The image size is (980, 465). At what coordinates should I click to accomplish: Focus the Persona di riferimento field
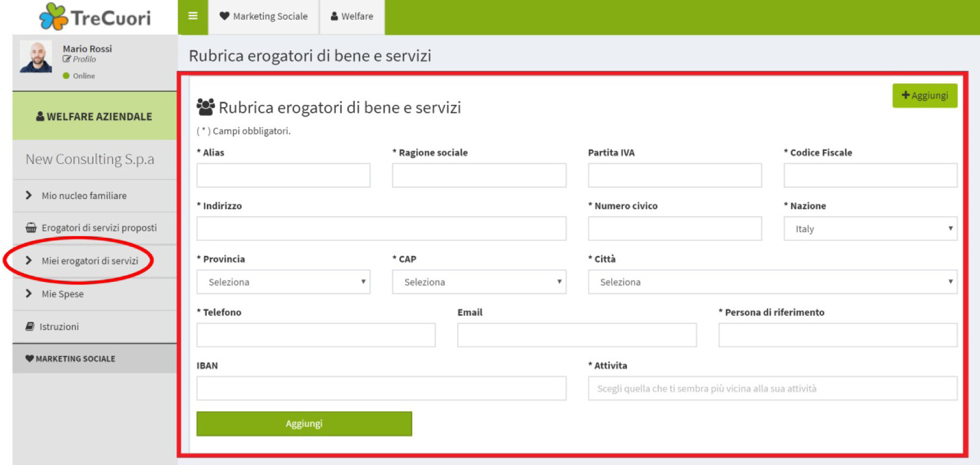838,335
